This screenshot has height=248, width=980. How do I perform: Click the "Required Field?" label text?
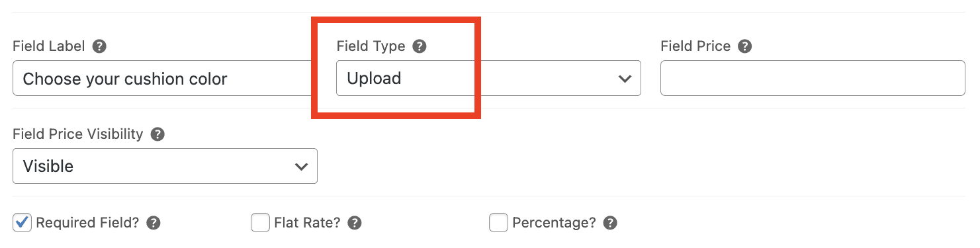pyautogui.click(x=87, y=223)
